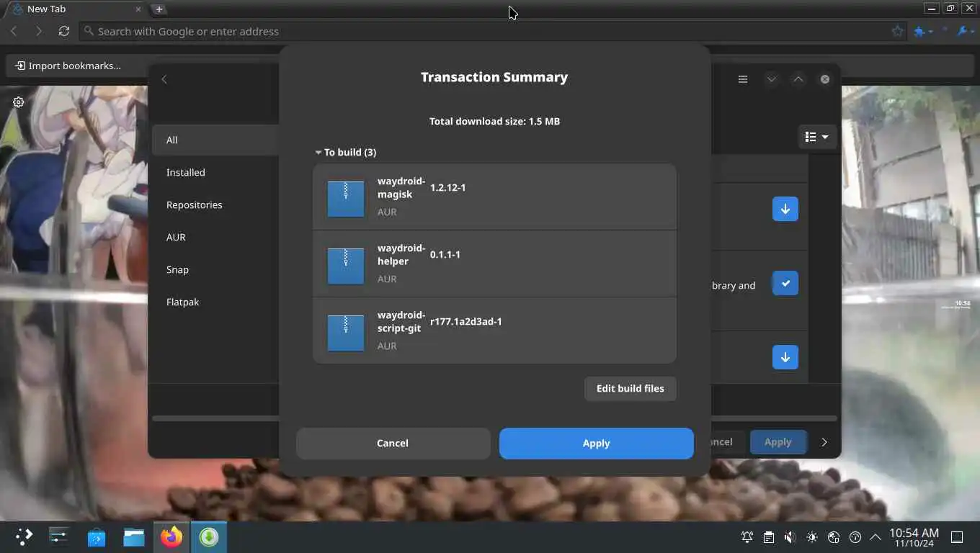Image resolution: width=980 pixels, height=553 pixels.
Task: Open the list view options dropdown
Action: 816,137
